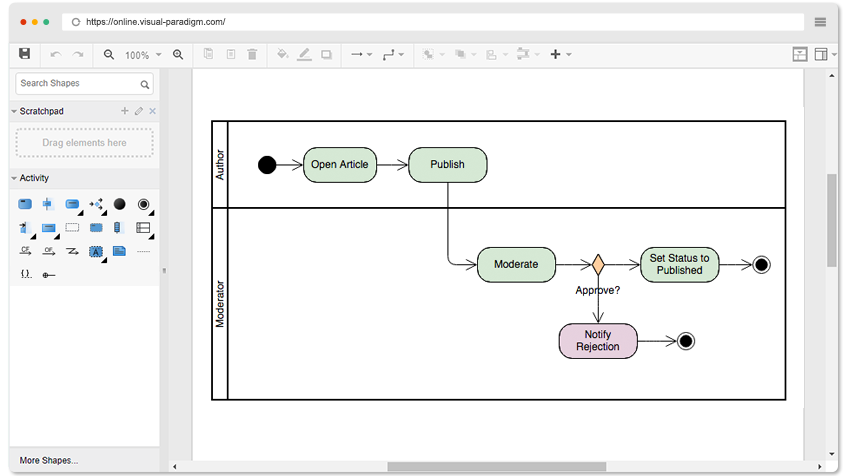Open the 100% zoom level dropdown
The height and width of the screenshot is (476, 848).
point(143,55)
